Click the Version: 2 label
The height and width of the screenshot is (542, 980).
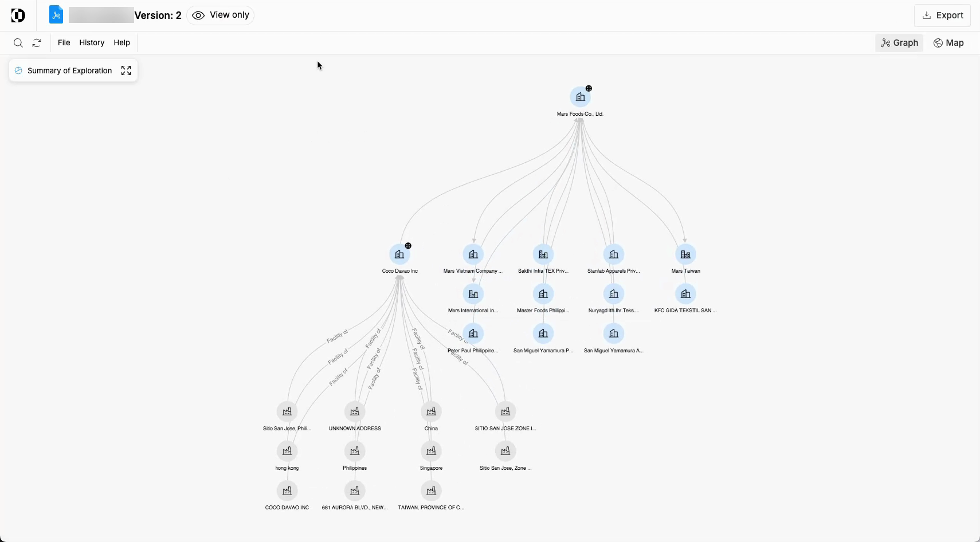[158, 15]
